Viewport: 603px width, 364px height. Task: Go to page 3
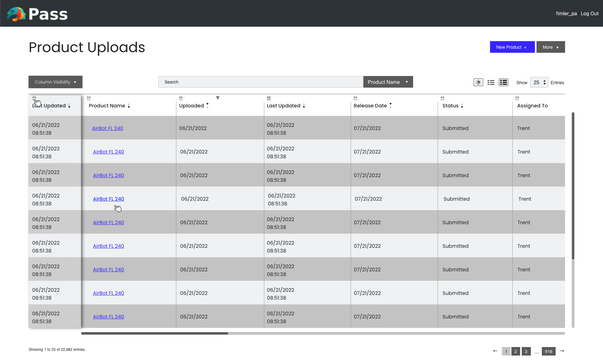[526, 351]
